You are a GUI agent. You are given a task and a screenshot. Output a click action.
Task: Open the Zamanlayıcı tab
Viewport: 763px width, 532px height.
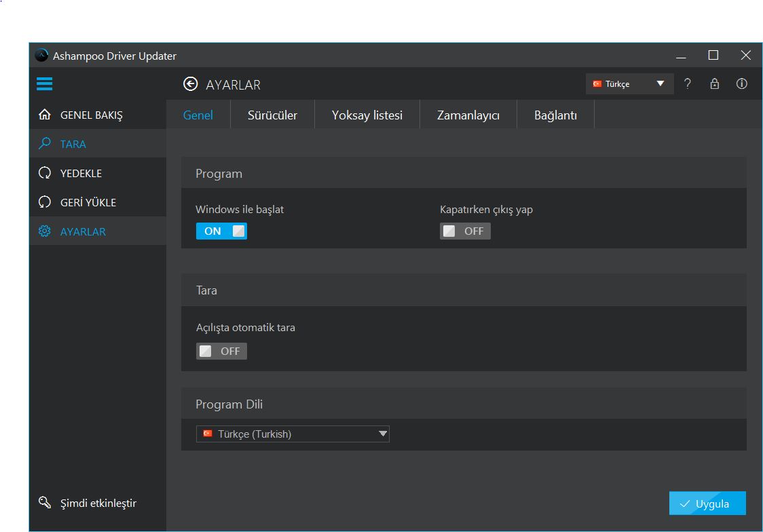tap(468, 115)
